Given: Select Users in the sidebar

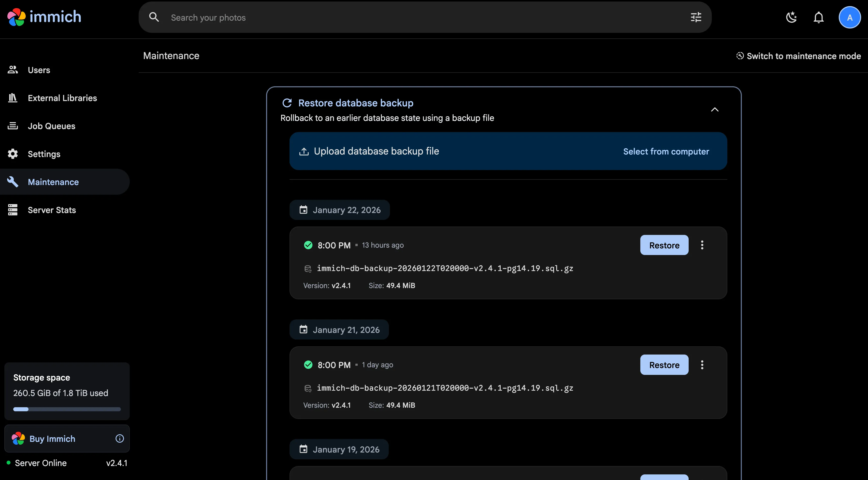Looking at the screenshot, I should [x=38, y=70].
